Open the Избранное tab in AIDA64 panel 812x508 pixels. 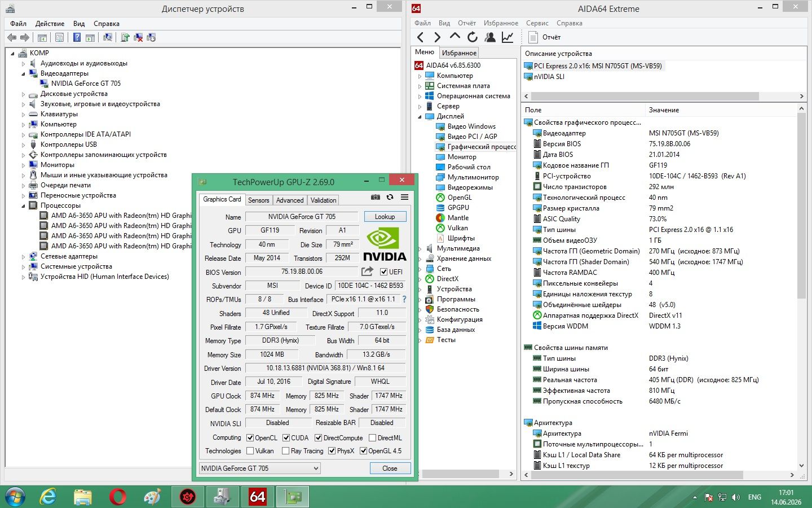coord(459,52)
